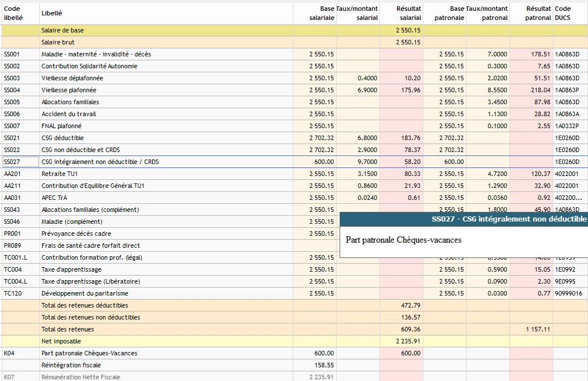This screenshot has width=588, height=381.
Task: Click the "Code DUCS" column header
Action: pos(563,13)
